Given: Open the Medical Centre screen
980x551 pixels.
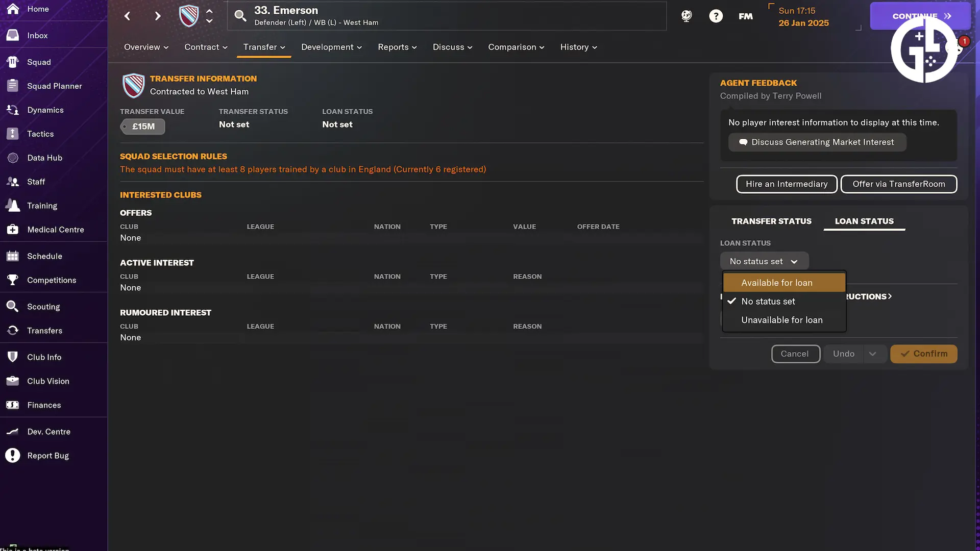Looking at the screenshot, I should [55, 230].
